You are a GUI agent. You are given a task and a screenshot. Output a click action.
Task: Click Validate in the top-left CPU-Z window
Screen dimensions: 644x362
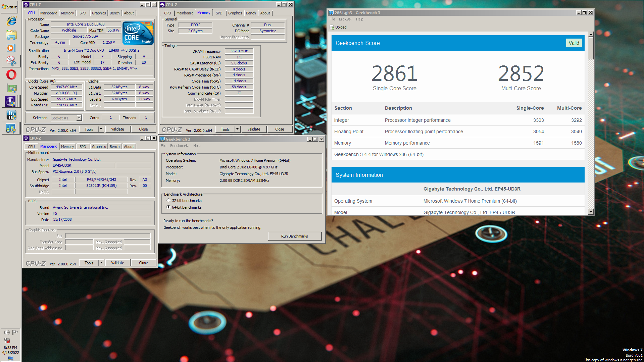click(x=117, y=129)
